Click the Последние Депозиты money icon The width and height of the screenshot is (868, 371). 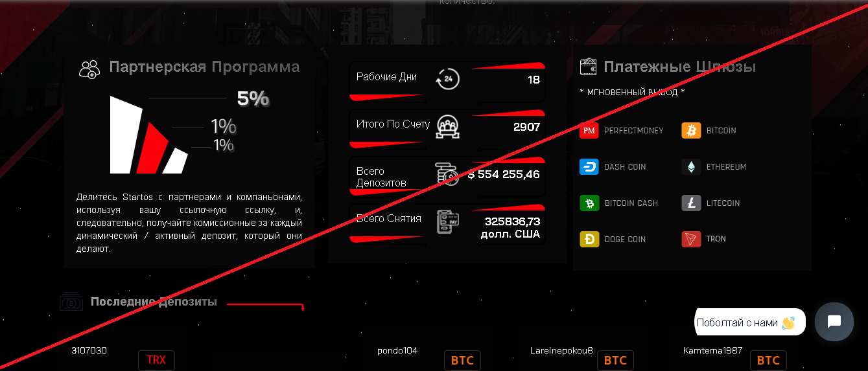pos(71,302)
